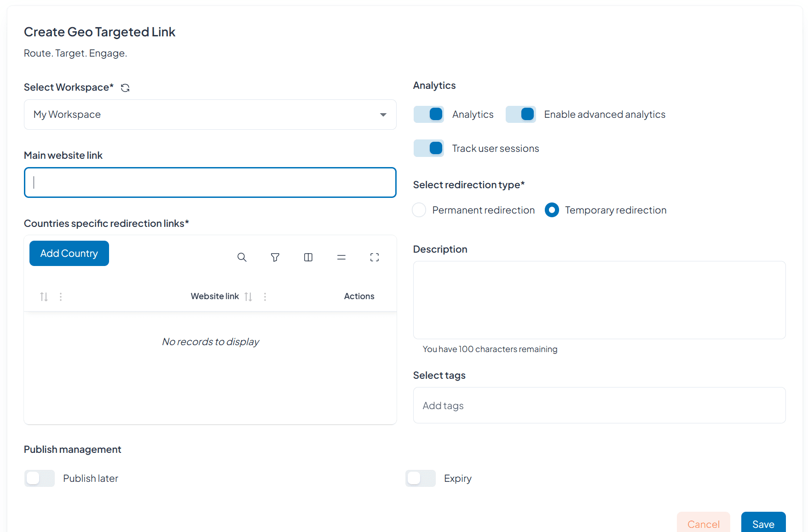Image resolution: width=808 pixels, height=532 pixels.
Task: Sort by the first table column
Action: pos(44,297)
